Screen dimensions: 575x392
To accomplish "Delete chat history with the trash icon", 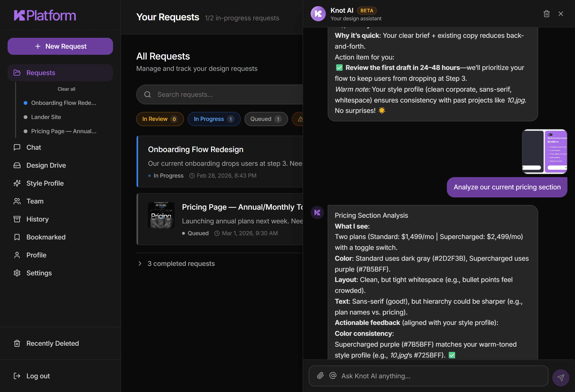I will (x=547, y=14).
